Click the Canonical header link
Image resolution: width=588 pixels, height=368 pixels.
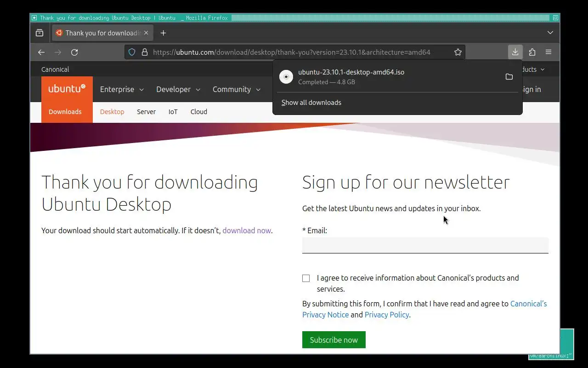pos(55,69)
